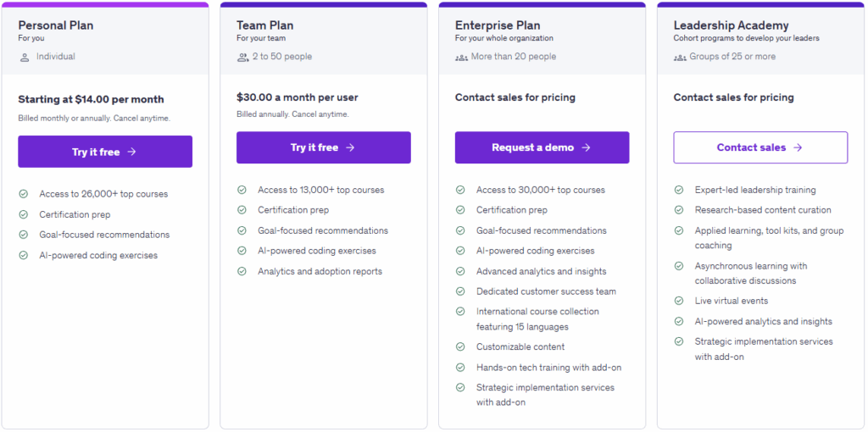Viewport: 868px width, 432px height.
Task: Click the group icon beside Groups of 25 or more
Action: [680, 57]
